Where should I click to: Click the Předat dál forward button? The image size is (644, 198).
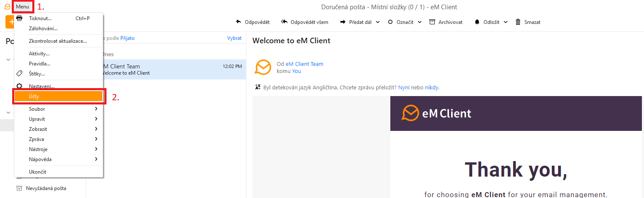[356, 22]
